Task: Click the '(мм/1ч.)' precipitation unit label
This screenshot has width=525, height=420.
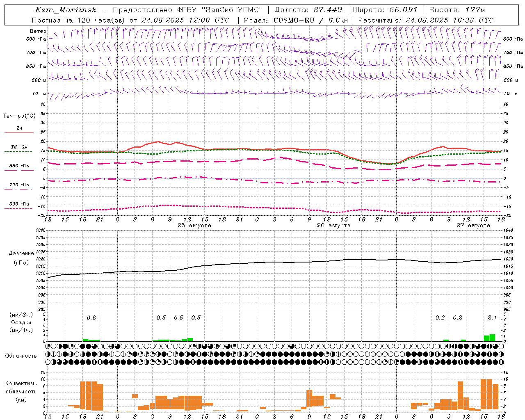Action: tap(21, 330)
